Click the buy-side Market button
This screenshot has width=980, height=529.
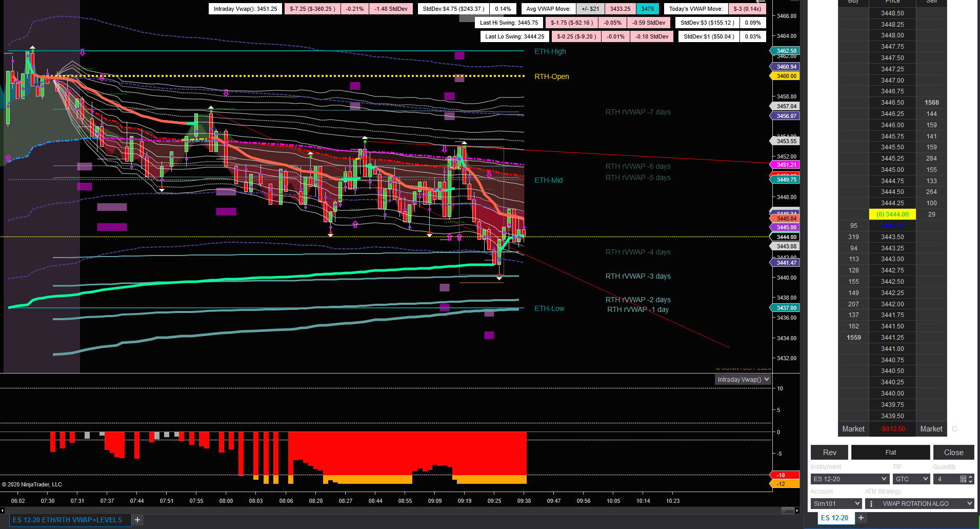(853, 429)
